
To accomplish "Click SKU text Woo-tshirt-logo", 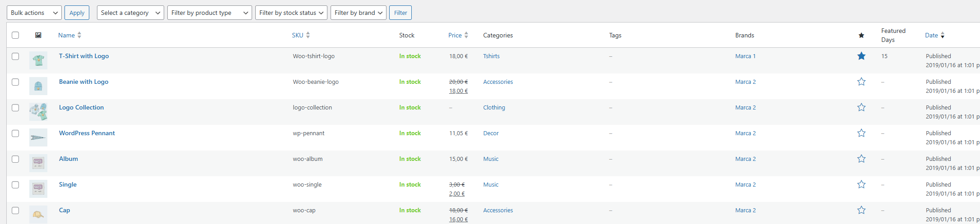I will click(x=314, y=56).
